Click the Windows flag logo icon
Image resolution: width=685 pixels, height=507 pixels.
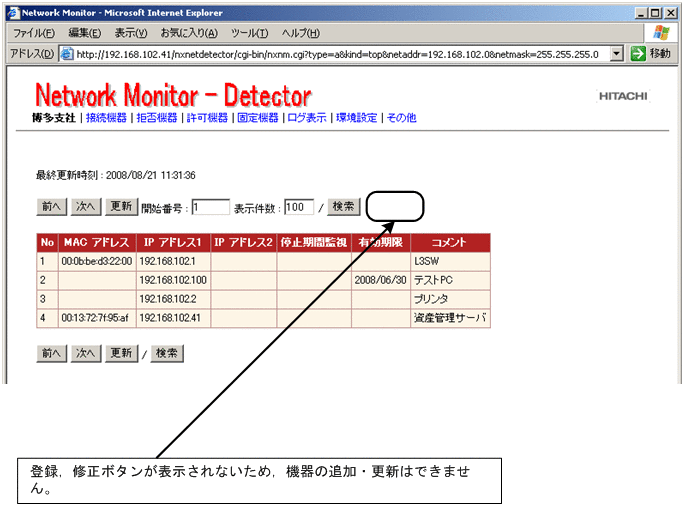(x=661, y=33)
